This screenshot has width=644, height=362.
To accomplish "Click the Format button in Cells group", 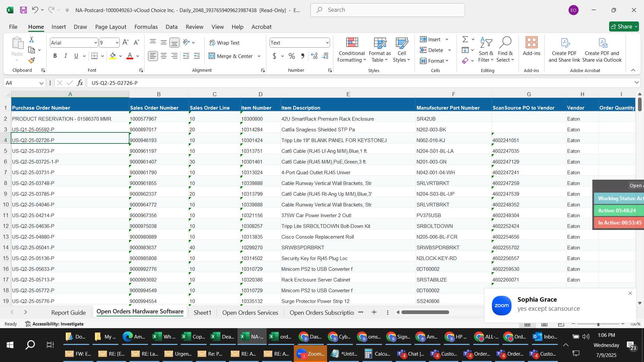I will pyautogui.click(x=434, y=61).
